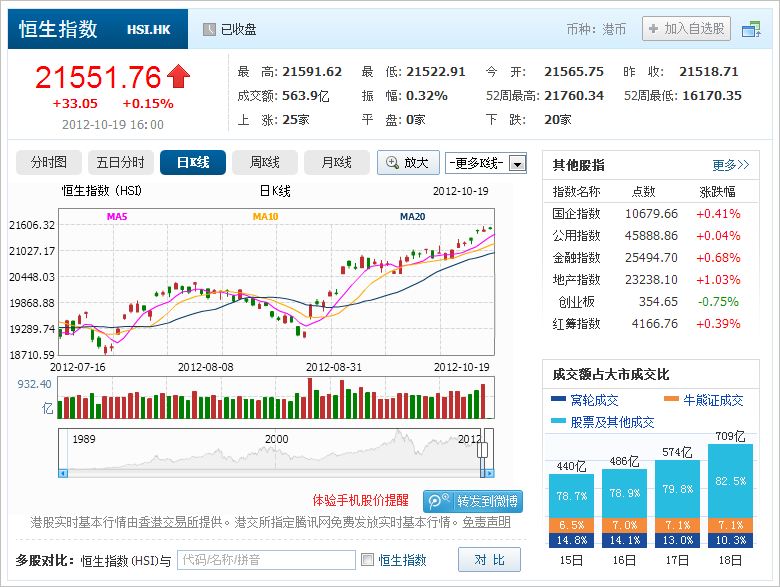Click 公用指数 index row
Viewport: 780px width, 587px height.
(x=651, y=236)
